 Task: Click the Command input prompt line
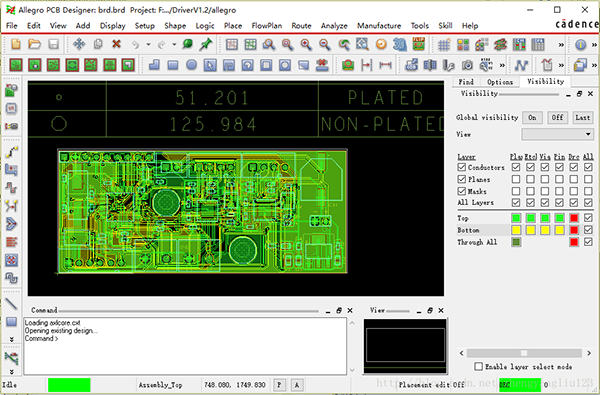pos(41,339)
